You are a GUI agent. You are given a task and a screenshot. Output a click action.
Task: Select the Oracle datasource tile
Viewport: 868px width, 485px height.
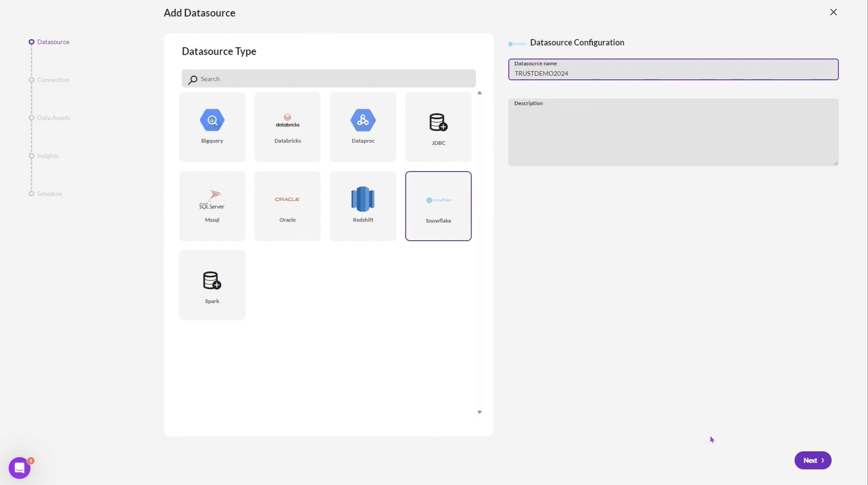click(287, 206)
